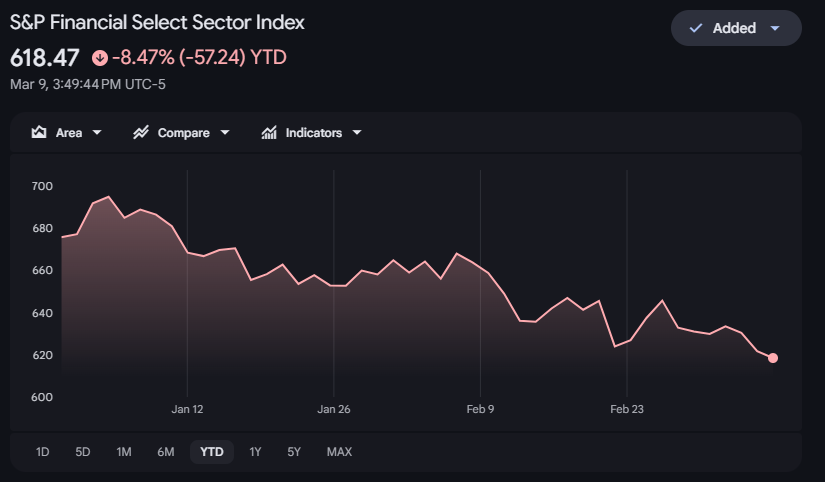Select the 5D time range
Image resolution: width=825 pixels, height=482 pixels.
[83, 452]
